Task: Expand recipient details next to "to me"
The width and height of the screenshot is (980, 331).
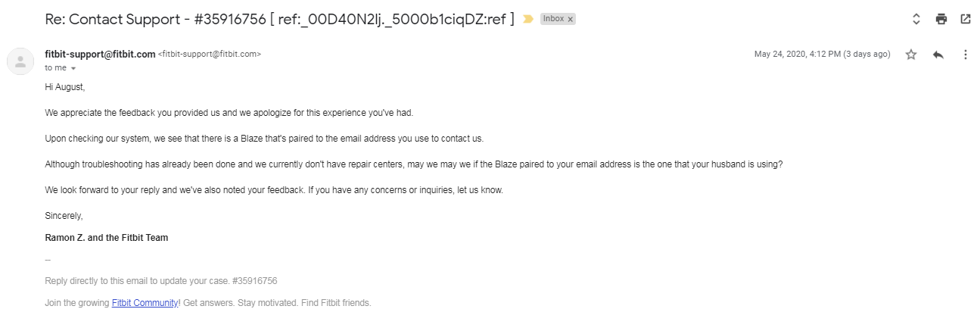Action: click(x=73, y=68)
